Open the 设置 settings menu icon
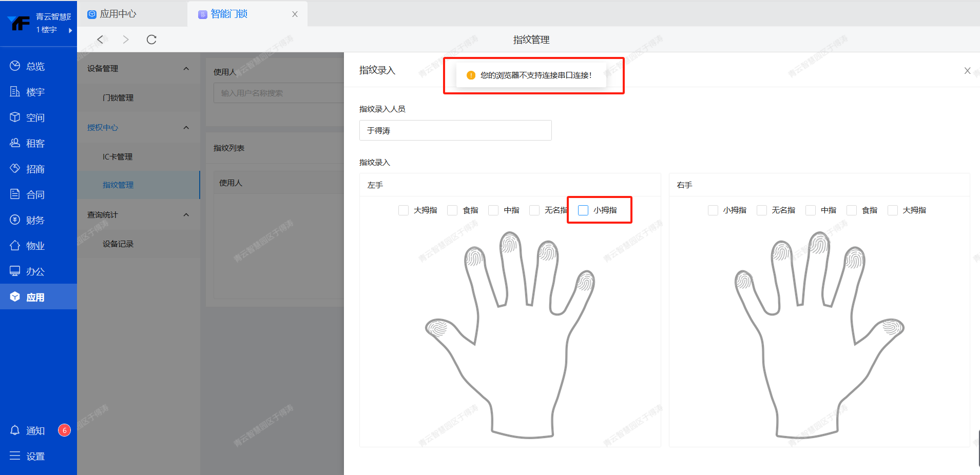The height and width of the screenshot is (475, 980). pos(15,456)
